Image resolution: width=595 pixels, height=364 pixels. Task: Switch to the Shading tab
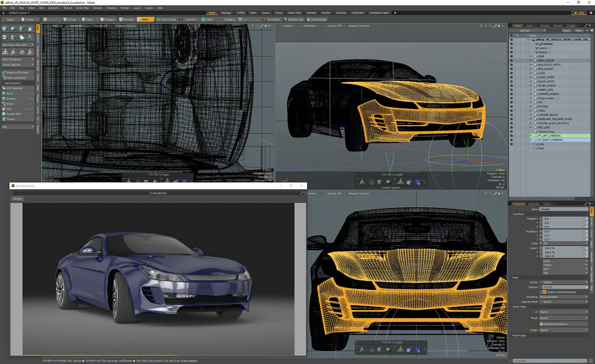544,26
